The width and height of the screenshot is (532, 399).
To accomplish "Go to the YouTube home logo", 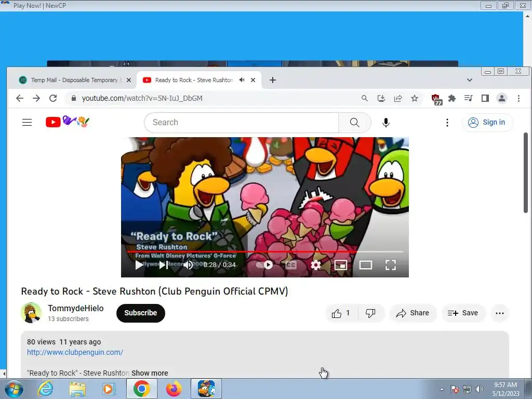I will 68,122.
